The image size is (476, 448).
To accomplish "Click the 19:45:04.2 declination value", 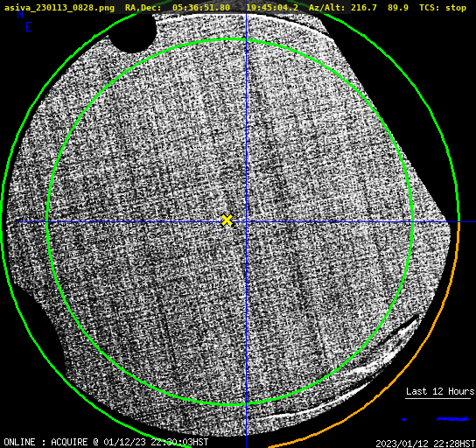I will [272, 8].
